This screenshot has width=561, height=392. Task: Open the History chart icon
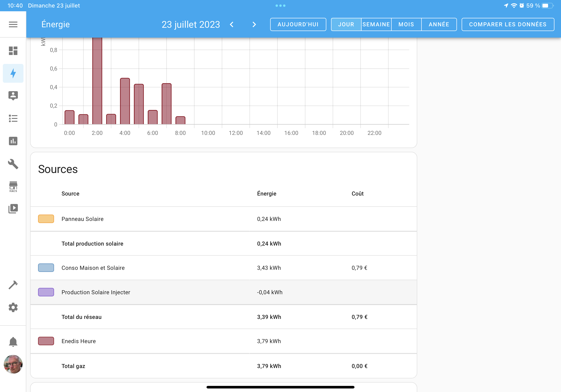point(13,141)
